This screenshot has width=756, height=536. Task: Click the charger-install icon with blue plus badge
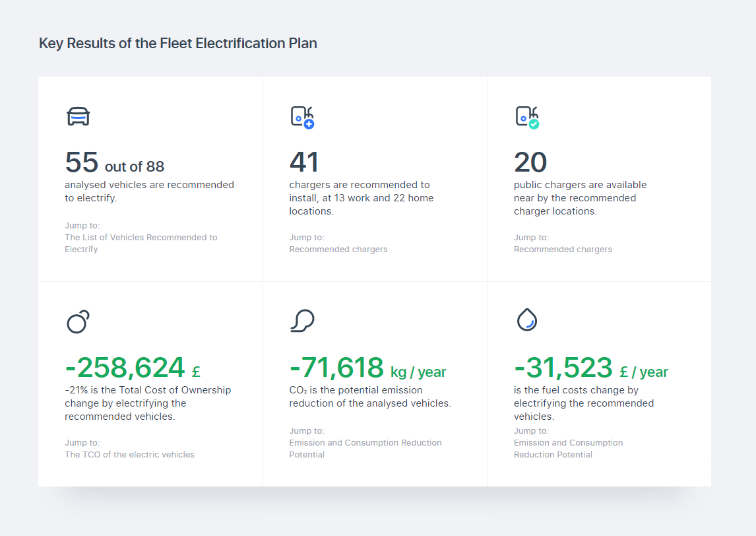301,117
